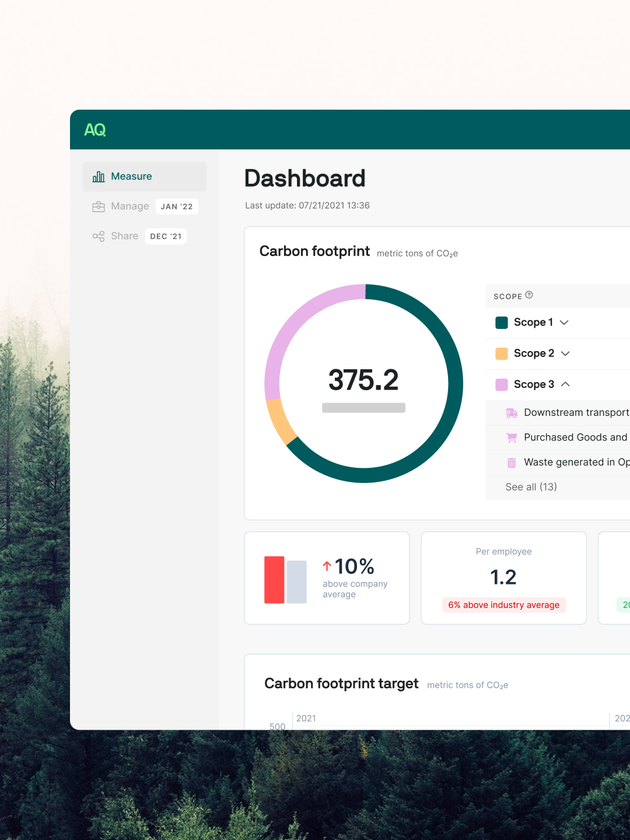630x840 pixels.
Task: Click the Dashboard page heading
Action: click(x=304, y=178)
